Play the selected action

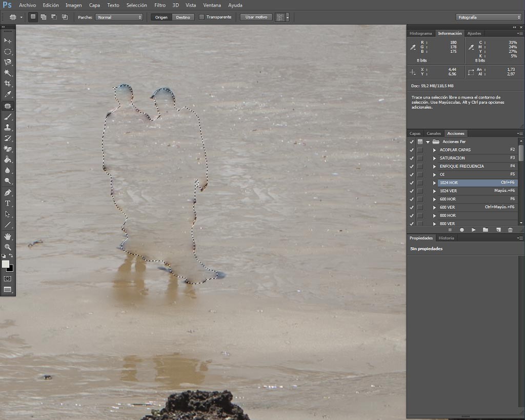tap(473, 230)
